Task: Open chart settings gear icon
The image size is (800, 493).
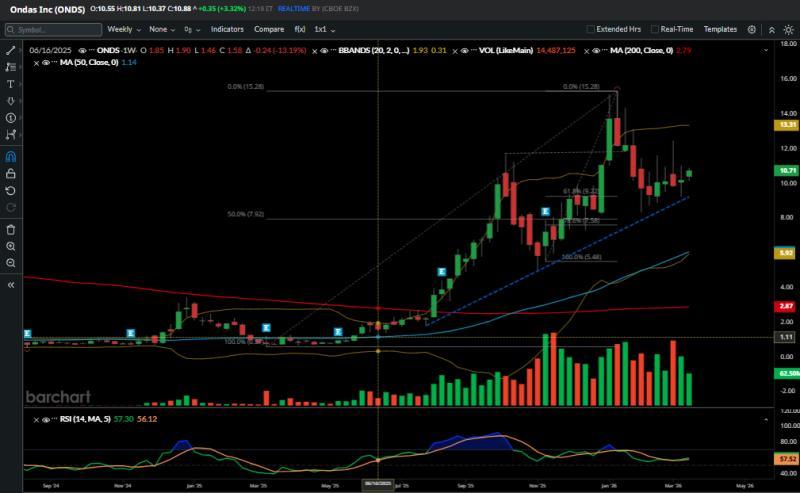Action: (753, 29)
